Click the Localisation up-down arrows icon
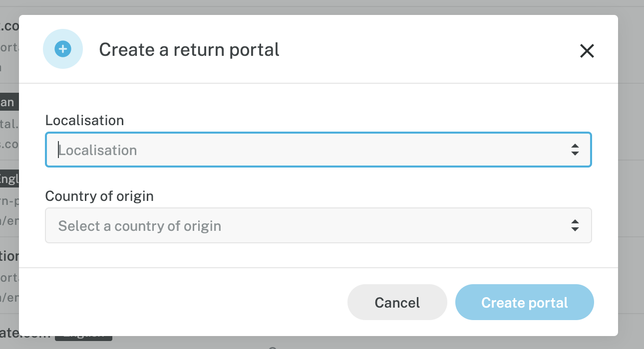Screen dimensions: 644x349 coord(575,150)
